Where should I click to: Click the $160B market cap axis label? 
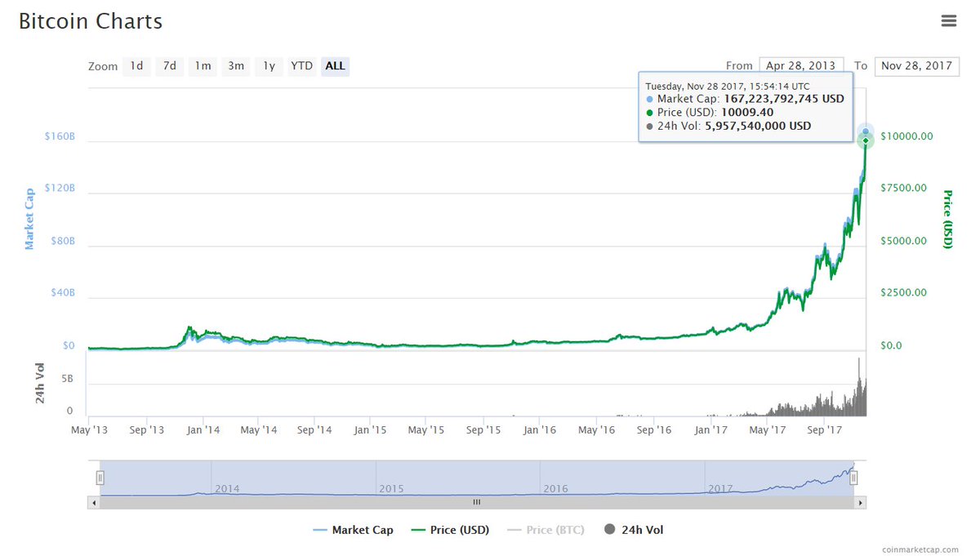point(60,136)
